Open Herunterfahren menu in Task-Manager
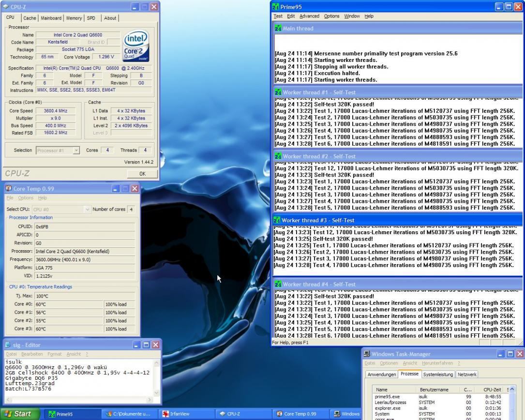525x420 pixels. 437,363
